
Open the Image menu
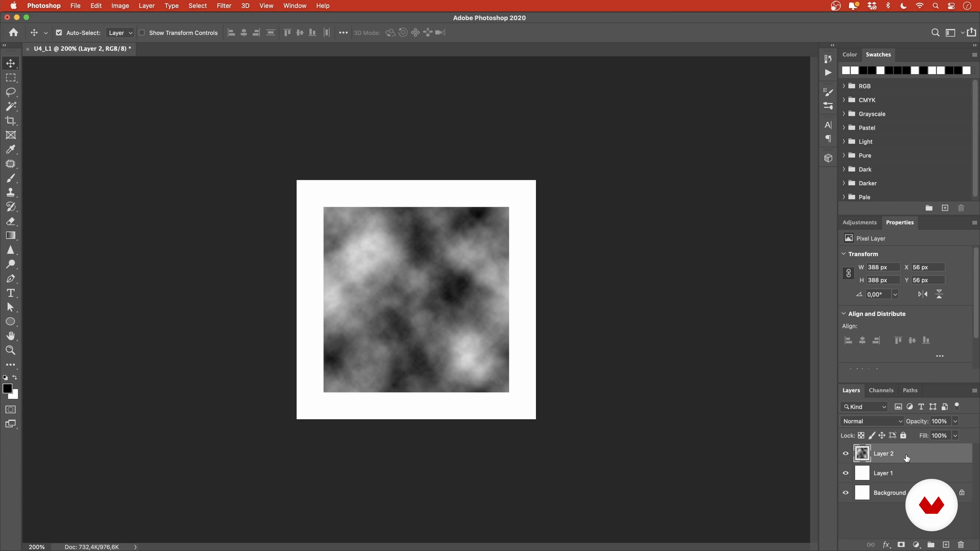(120, 6)
